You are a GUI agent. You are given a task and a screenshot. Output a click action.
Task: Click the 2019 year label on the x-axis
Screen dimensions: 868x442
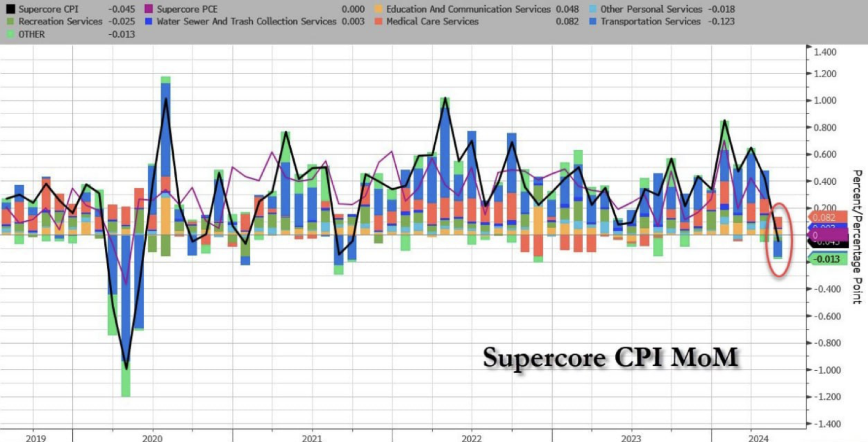pyautogui.click(x=36, y=438)
